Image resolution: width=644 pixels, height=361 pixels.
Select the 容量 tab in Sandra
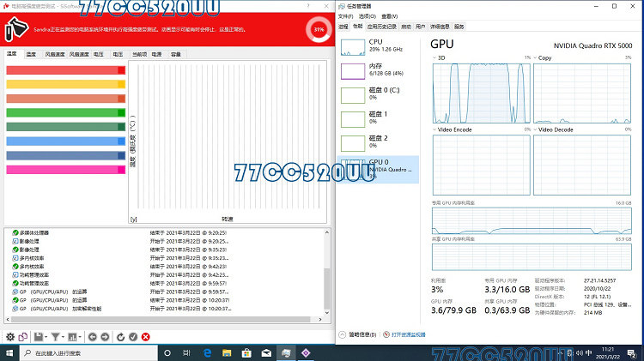pos(176,54)
